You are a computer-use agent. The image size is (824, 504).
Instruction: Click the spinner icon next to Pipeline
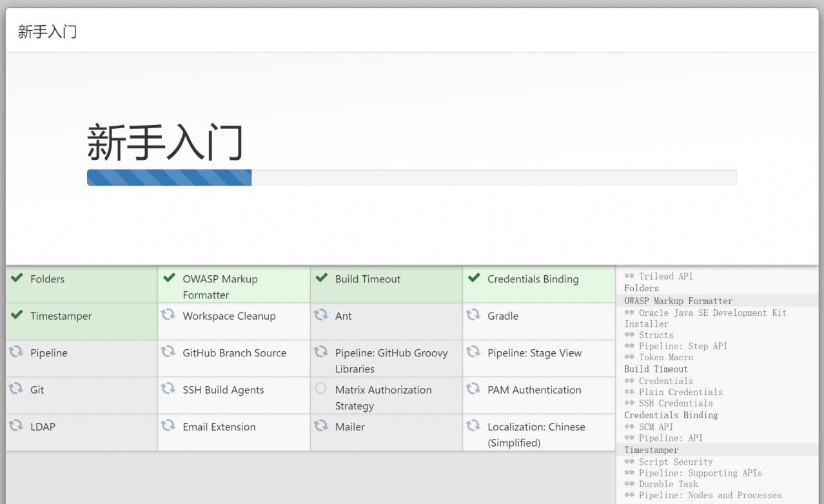click(16, 352)
